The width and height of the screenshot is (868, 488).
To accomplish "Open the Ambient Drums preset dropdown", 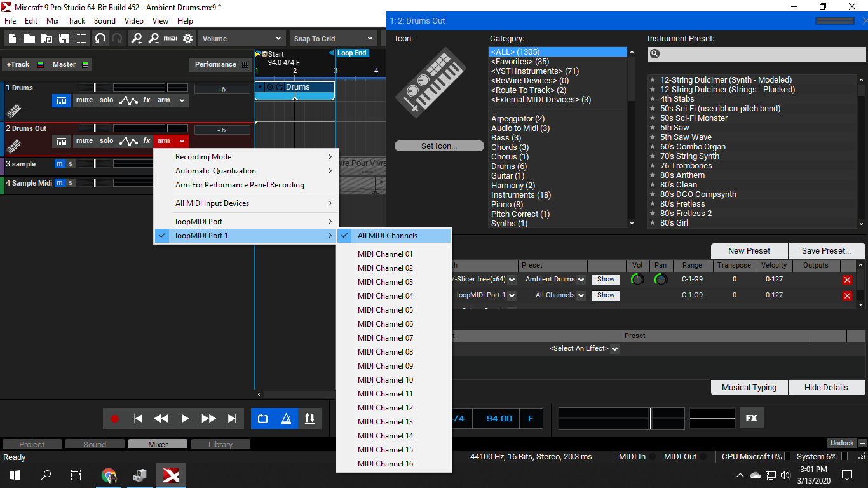I will click(x=581, y=280).
